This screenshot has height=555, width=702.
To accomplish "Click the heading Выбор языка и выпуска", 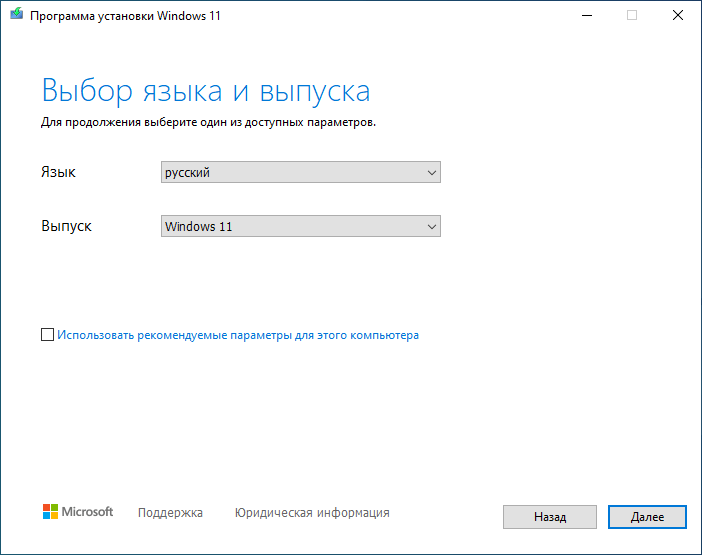I will point(206,91).
